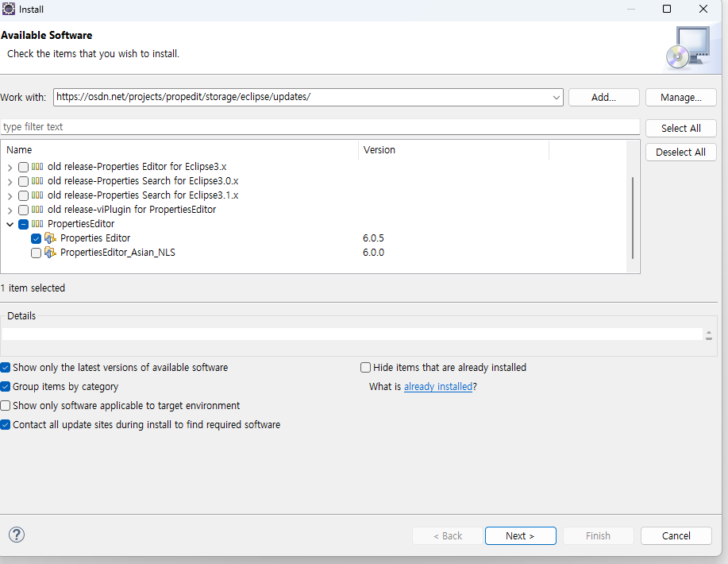The height and width of the screenshot is (564, 728).
Task: Click the category icon for Properties Search for Eclipse3.1.x
Action: coord(37,195)
